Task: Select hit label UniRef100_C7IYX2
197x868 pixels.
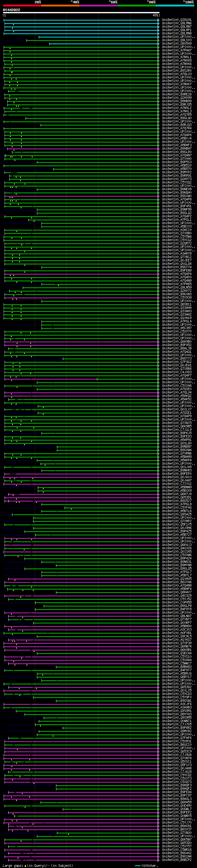Action: (177, 484)
